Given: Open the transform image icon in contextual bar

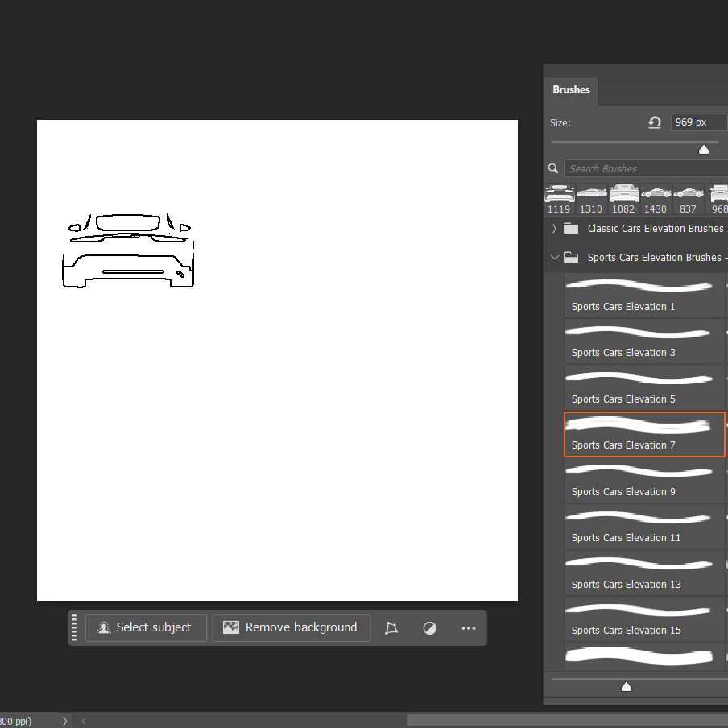Looking at the screenshot, I should [x=391, y=627].
